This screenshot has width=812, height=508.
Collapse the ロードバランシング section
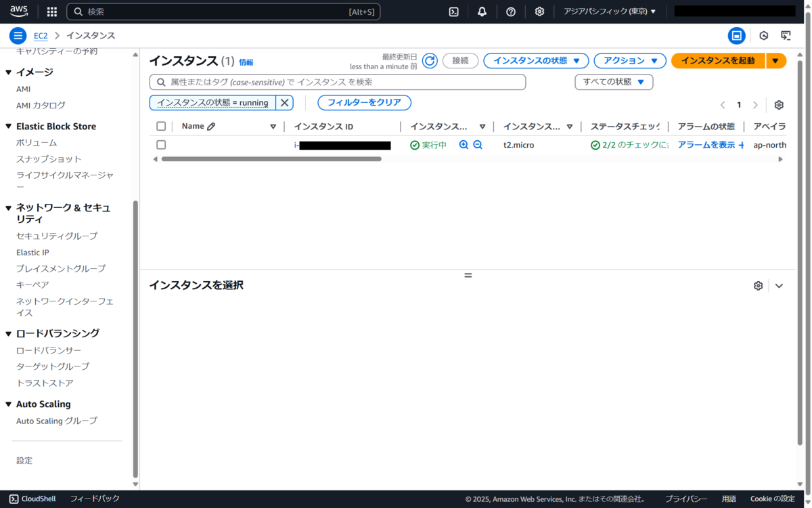coord(9,334)
